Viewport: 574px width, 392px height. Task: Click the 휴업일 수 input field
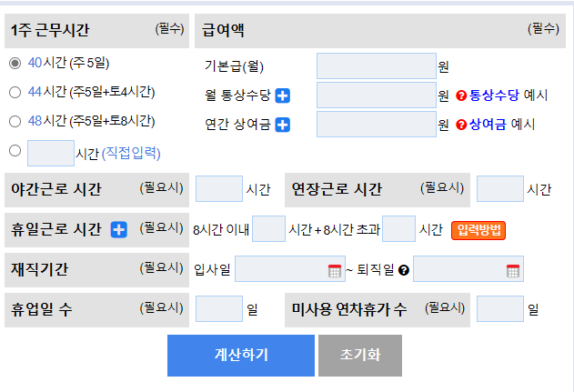(x=219, y=308)
